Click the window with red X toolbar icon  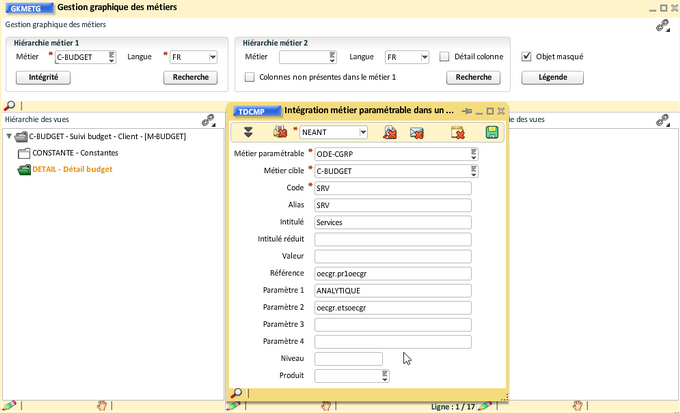[x=458, y=132]
